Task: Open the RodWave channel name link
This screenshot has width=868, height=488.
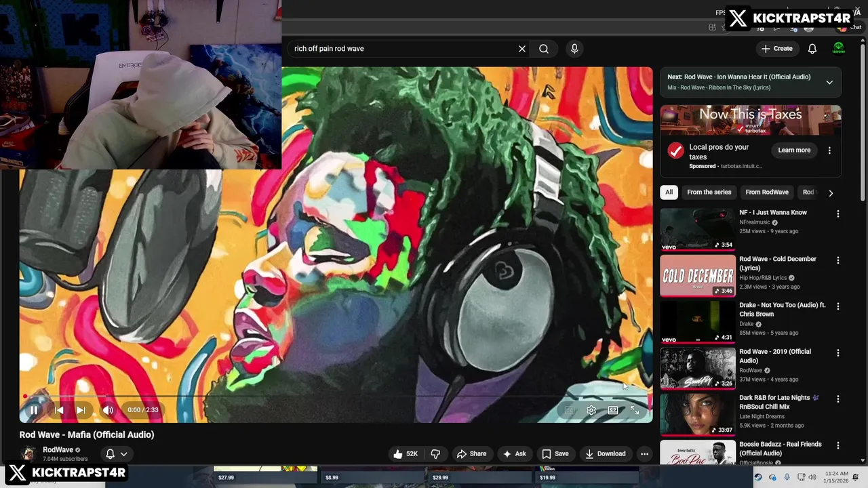Action: 58,450
